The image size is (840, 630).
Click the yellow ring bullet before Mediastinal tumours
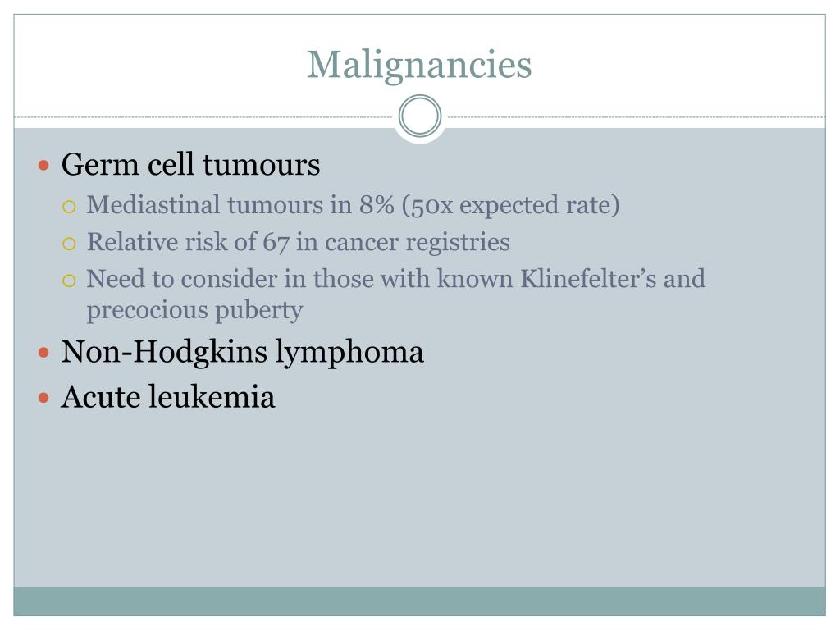(x=69, y=206)
